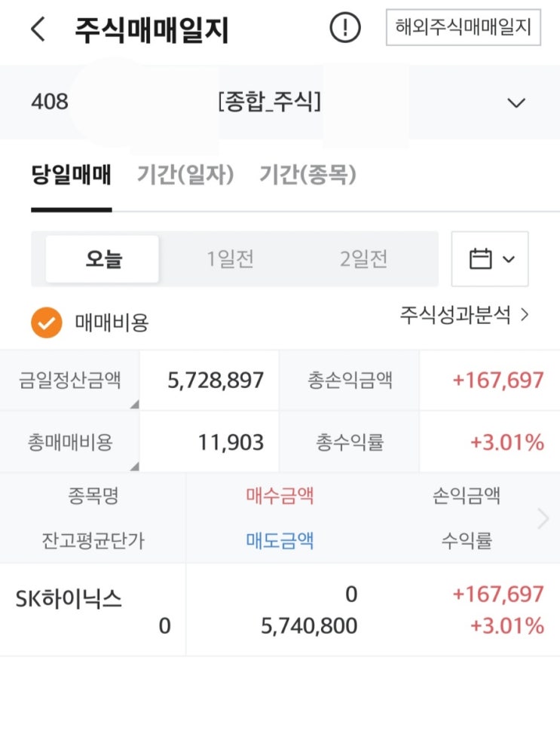
Task: Tap the back arrow icon
Action: [x=38, y=29]
